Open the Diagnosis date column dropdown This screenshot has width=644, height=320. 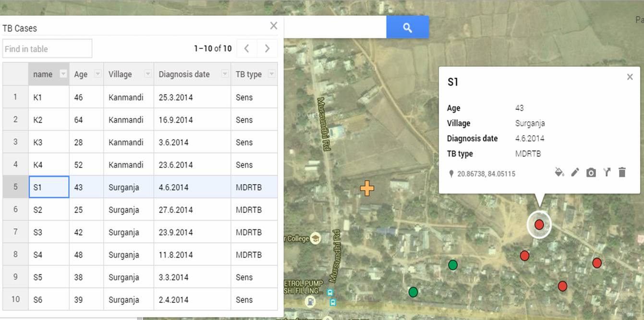(225, 74)
